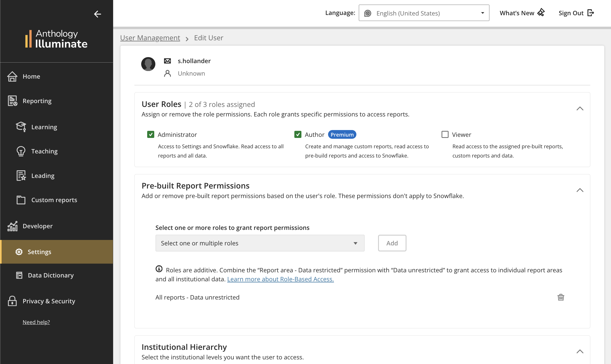611x364 pixels.
Task: Open Learn more about Role-Based Access link
Action: tap(280, 279)
